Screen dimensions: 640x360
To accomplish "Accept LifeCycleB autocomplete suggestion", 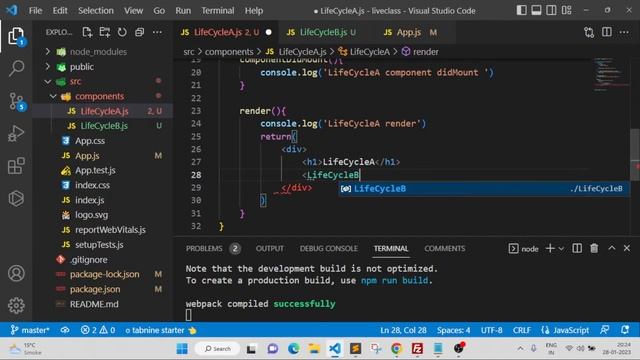I will coord(483,189).
